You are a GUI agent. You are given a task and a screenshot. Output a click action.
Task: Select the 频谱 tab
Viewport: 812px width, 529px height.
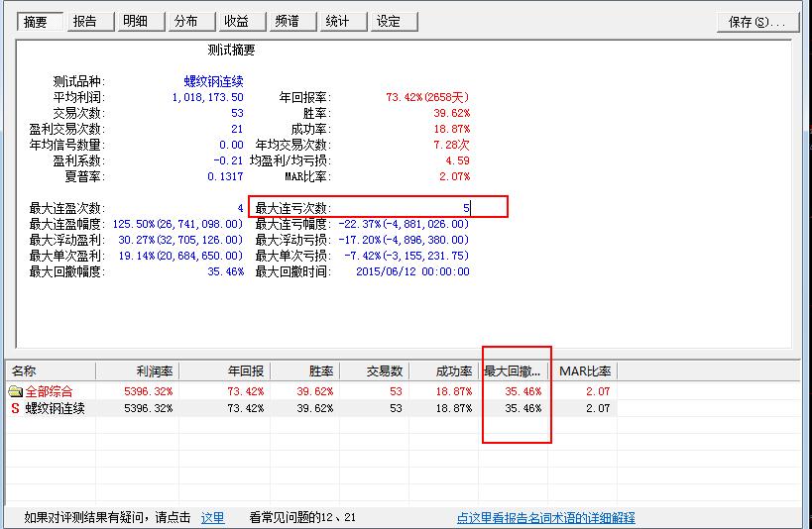[292, 21]
